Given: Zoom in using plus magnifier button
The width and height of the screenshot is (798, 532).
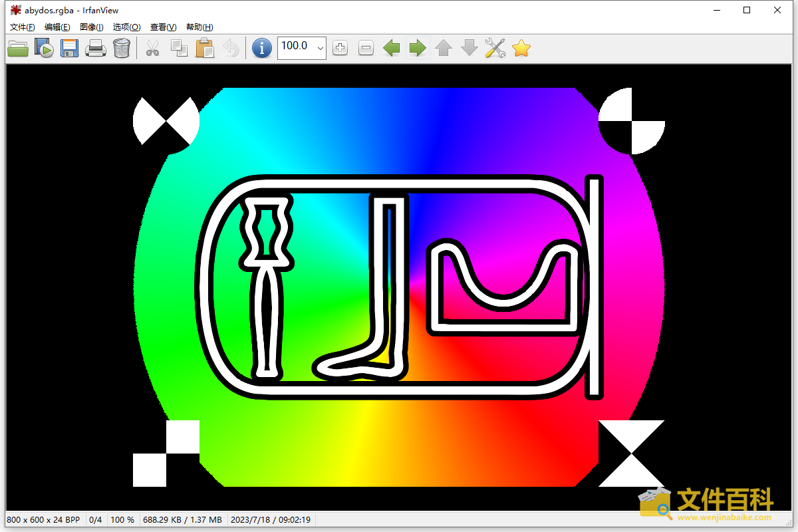Looking at the screenshot, I should 340,48.
